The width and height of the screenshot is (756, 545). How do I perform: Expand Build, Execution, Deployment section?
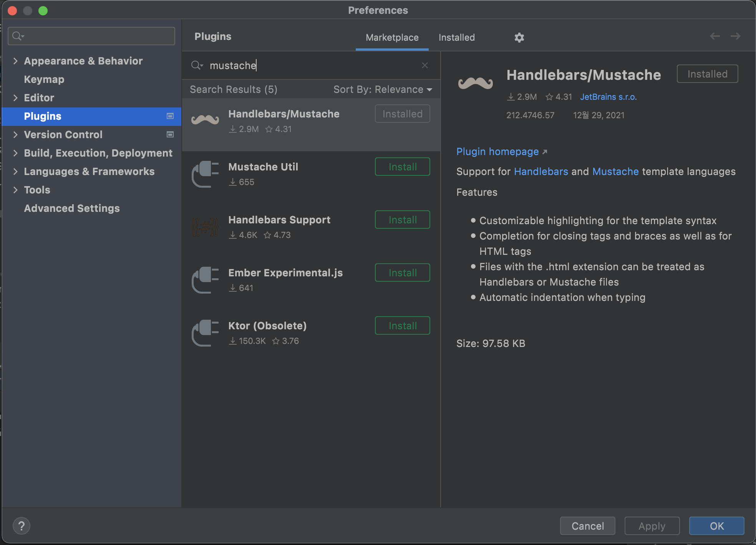15,153
